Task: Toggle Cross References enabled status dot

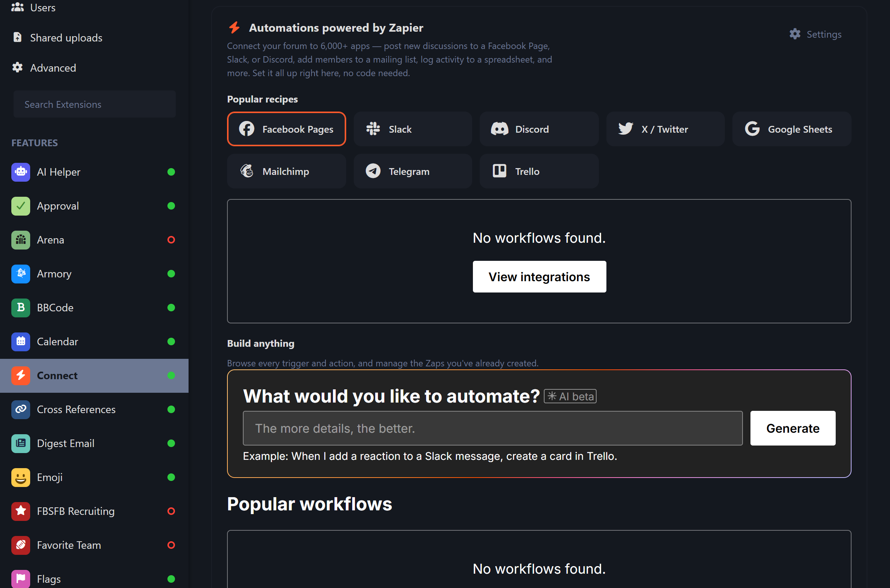Action: tap(171, 410)
